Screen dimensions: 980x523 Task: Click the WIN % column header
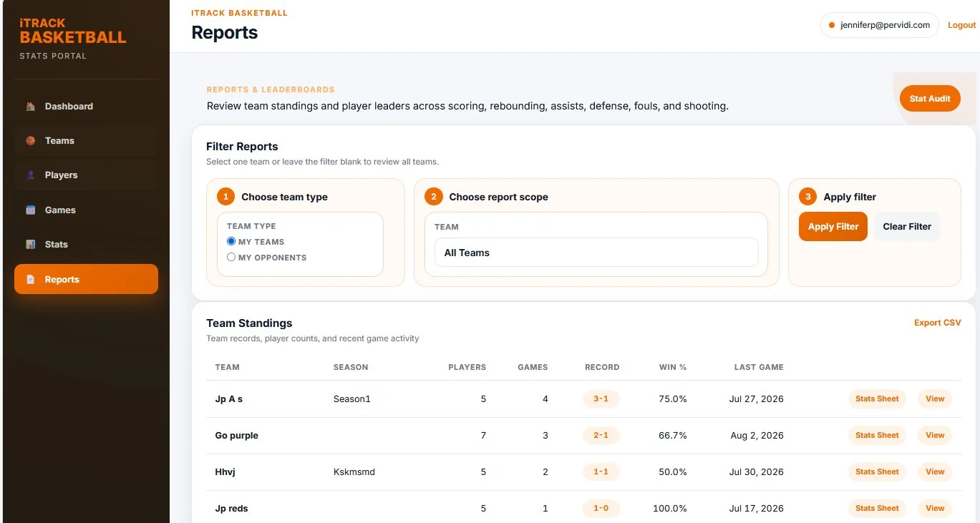click(673, 367)
